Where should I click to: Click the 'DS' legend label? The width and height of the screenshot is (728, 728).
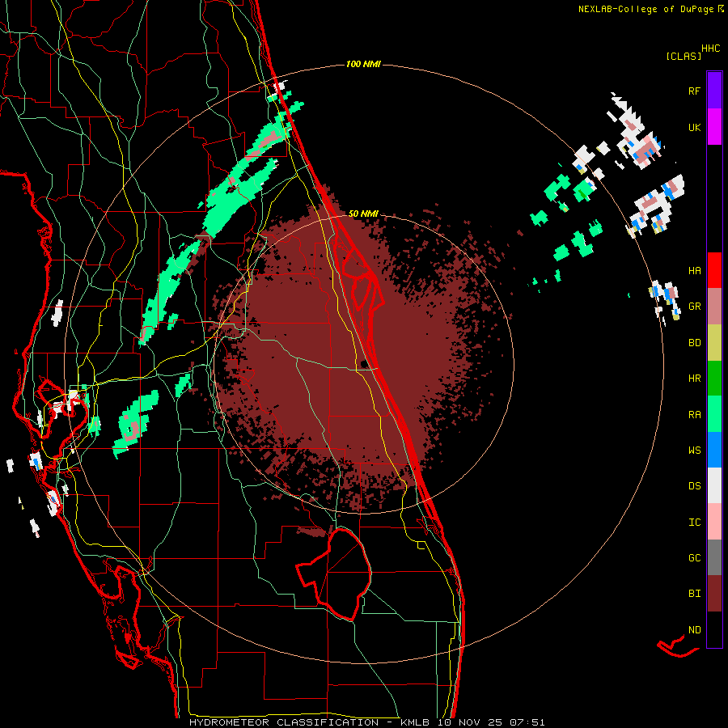pyautogui.click(x=694, y=486)
